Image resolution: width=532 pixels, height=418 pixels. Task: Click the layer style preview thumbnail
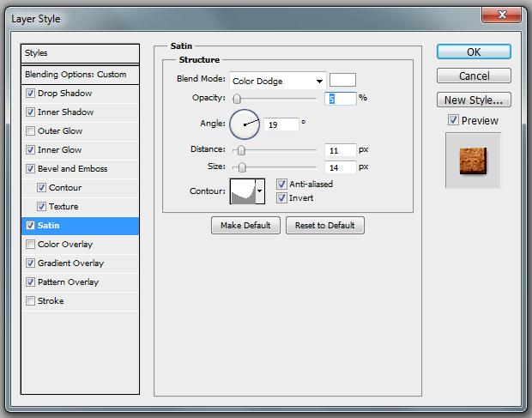coord(474,159)
